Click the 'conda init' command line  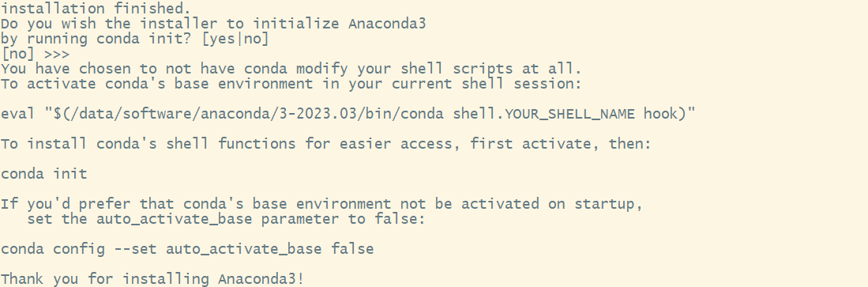[x=43, y=174]
